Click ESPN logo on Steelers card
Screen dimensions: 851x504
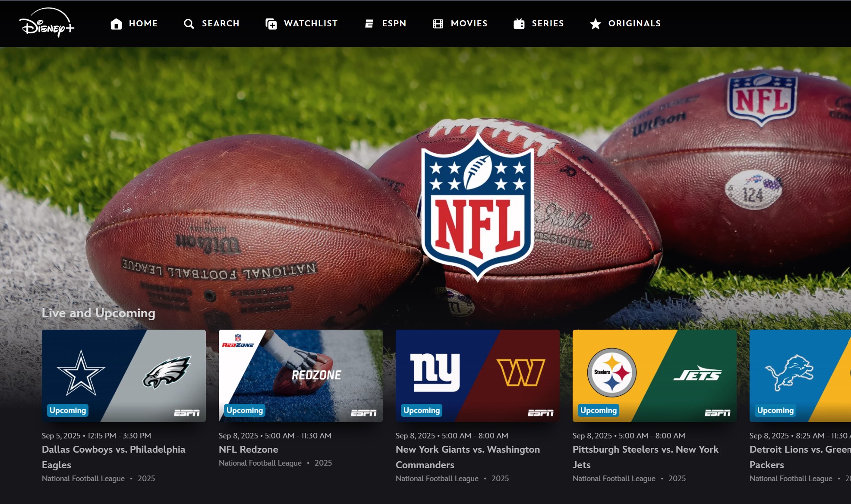pos(718,413)
